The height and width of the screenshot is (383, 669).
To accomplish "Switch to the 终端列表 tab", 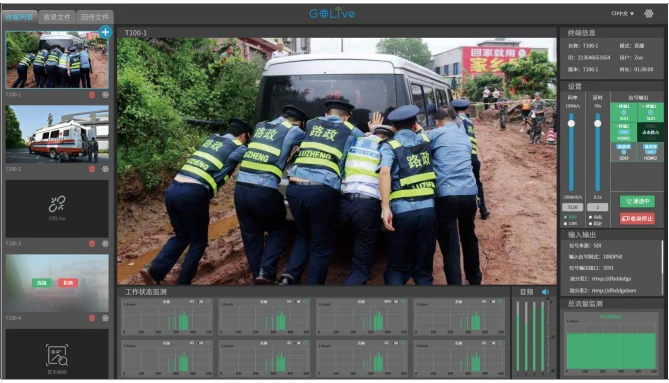I will click(19, 17).
